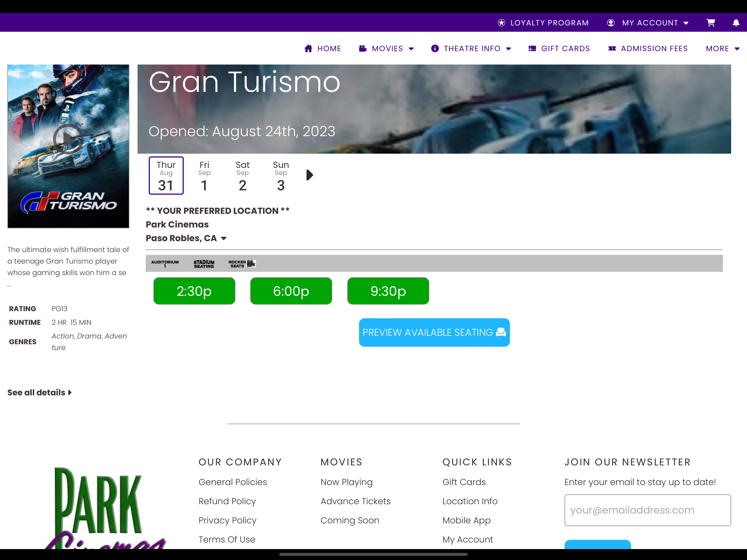Play the Gran Turismo trailer
747x560 pixels.
(68, 139)
